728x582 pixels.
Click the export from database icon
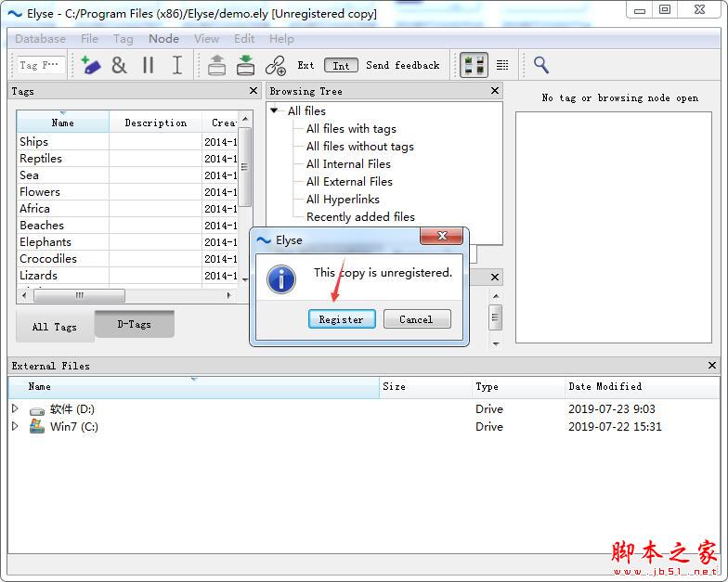click(217, 65)
